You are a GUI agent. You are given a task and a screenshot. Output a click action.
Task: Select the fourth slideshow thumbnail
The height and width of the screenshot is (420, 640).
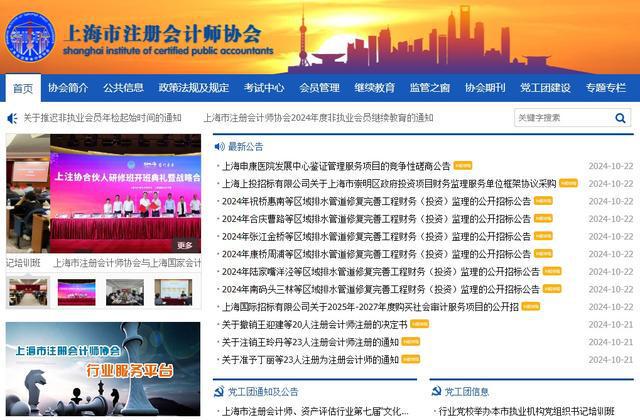click(173, 292)
